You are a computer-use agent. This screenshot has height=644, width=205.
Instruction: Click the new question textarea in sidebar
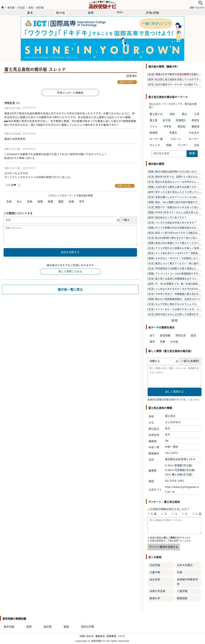coord(174,376)
